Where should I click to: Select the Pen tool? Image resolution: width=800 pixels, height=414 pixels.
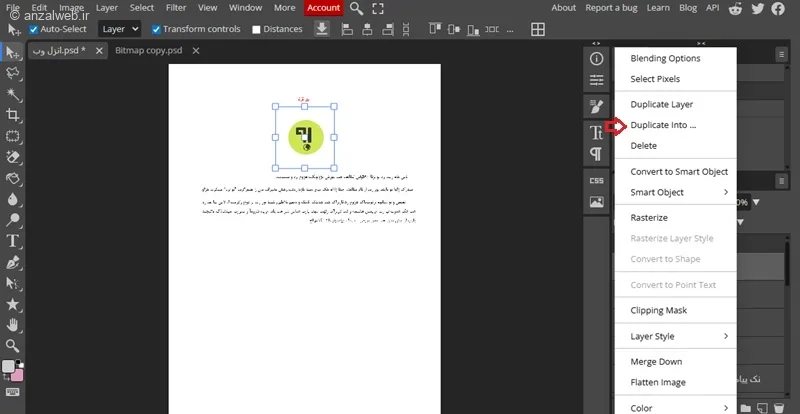click(13, 262)
